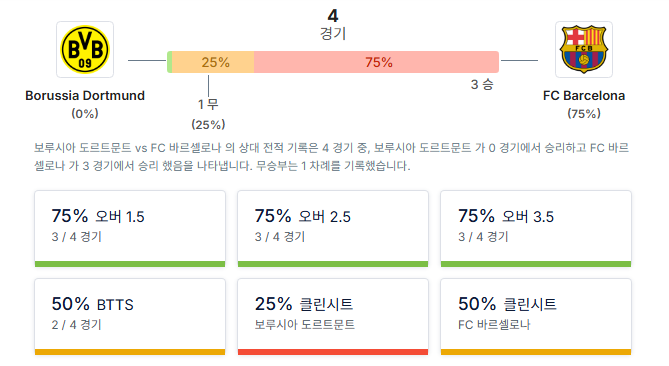Select the 75% 오버 1.5 stat card
669x366 pixels.
click(130, 229)
